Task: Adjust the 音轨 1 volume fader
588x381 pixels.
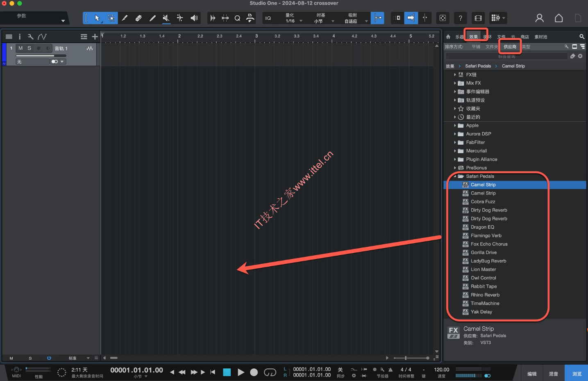Action: point(41,56)
